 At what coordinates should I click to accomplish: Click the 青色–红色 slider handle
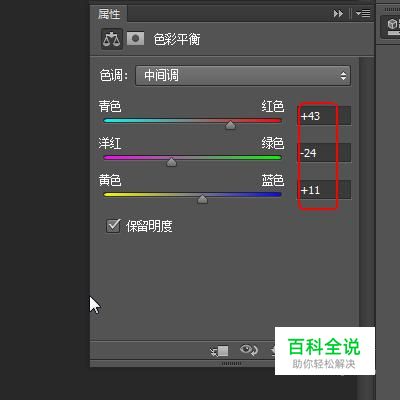click(x=230, y=125)
